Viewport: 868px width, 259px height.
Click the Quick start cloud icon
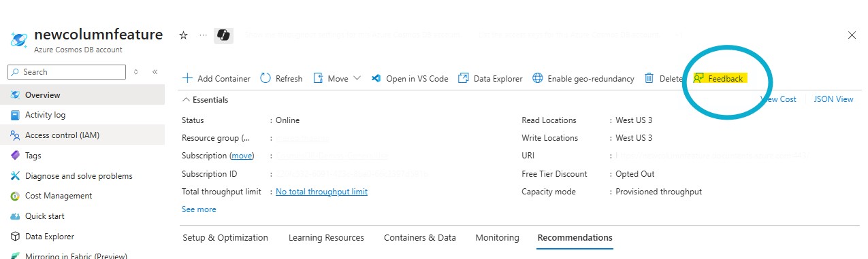click(15, 216)
